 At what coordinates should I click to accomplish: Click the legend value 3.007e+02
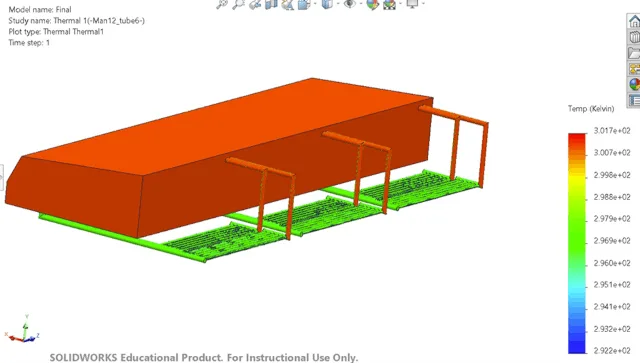(x=612, y=153)
